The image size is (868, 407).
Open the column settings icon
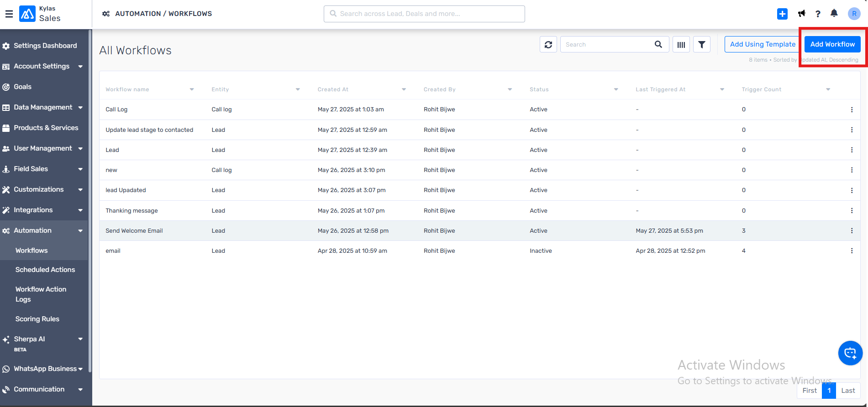point(681,45)
